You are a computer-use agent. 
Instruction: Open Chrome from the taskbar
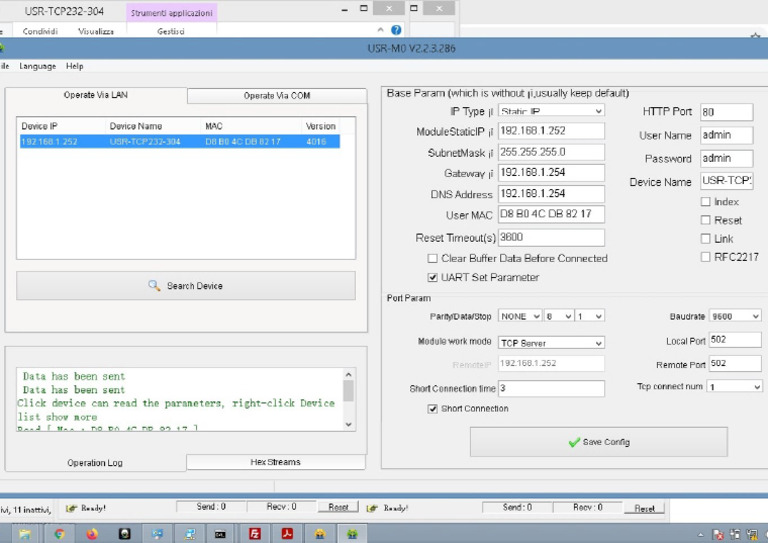click(59, 533)
